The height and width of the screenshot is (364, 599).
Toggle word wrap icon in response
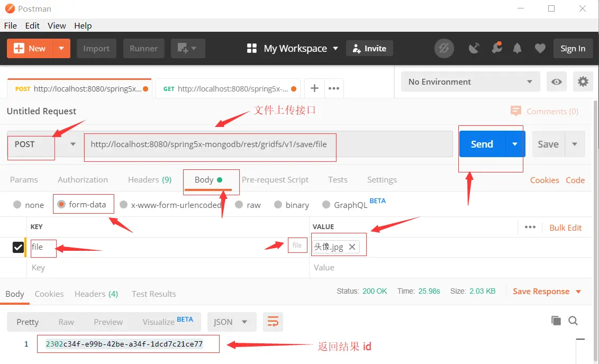(x=273, y=322)
